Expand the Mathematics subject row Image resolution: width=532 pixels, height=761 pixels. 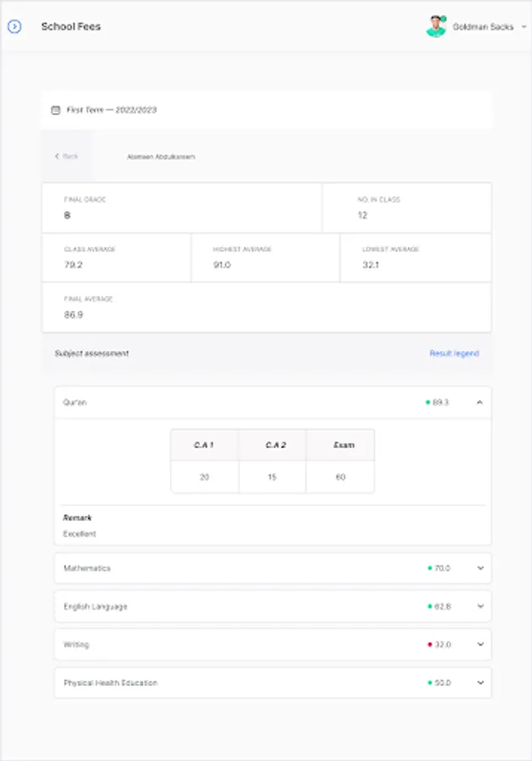coord(480,568)
